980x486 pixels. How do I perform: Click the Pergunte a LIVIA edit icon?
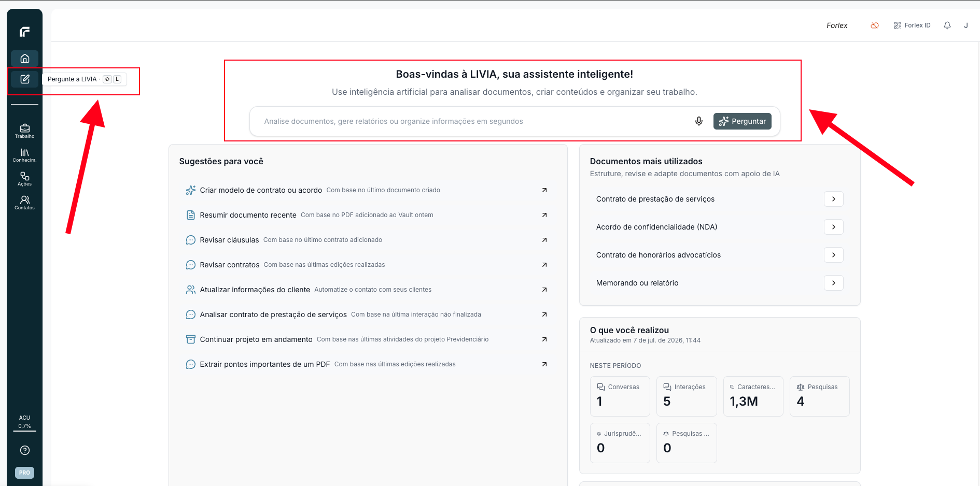[24, 79]
